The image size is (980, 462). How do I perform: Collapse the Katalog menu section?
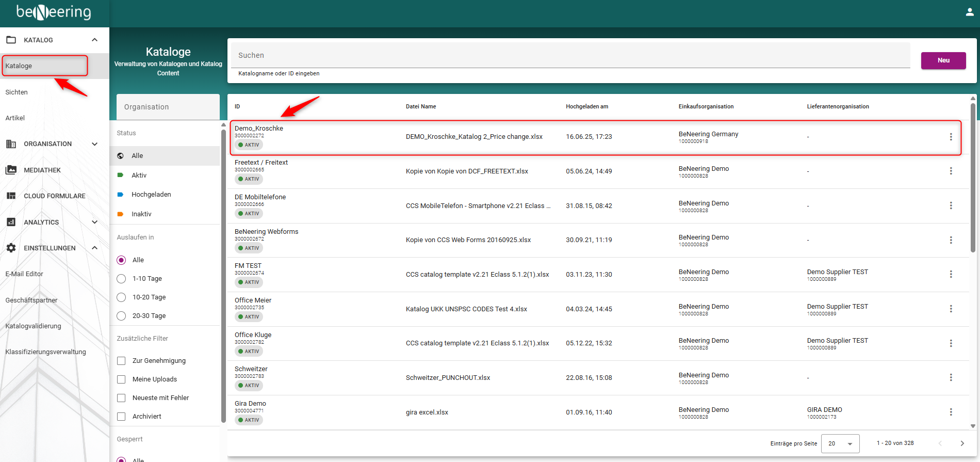point(94,40)
